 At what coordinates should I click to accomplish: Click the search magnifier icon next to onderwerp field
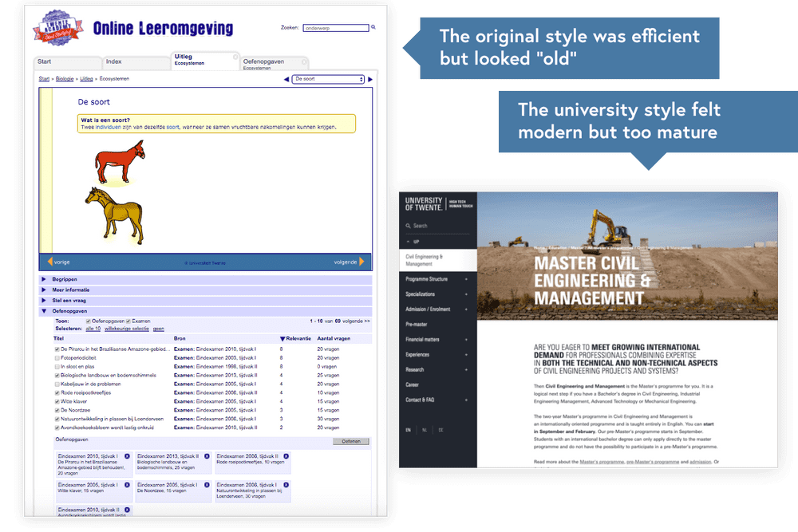(371, 27)
